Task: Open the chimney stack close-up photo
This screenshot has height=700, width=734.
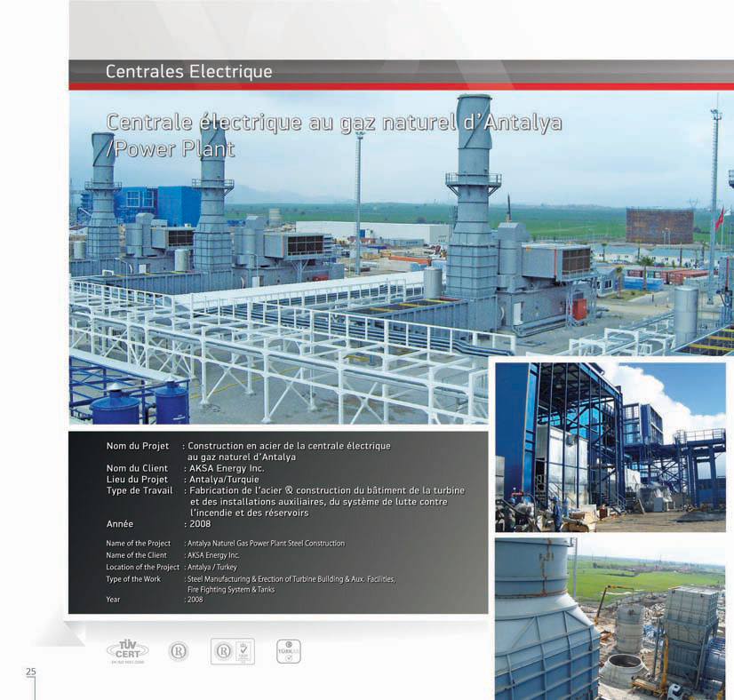Action: pyautogui.click(x=610, y=619)
